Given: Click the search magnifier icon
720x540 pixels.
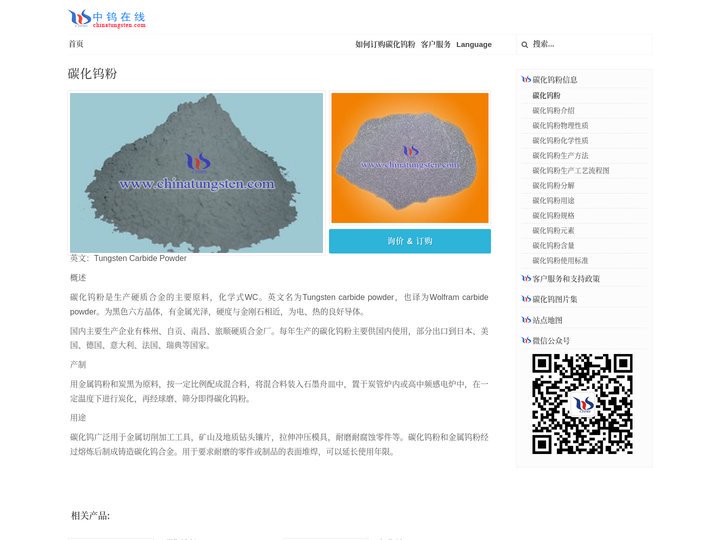Looking at the screenshot, I should pyautogui.click(x=524, y=45).
